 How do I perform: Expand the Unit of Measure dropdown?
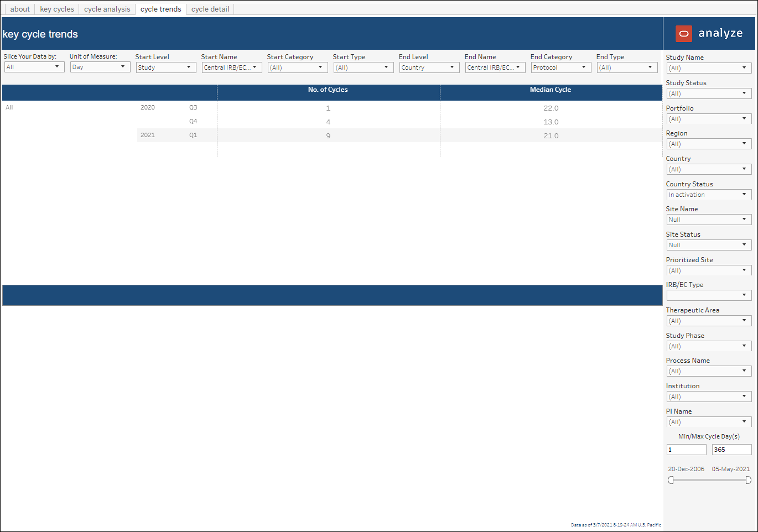coord(100,67)
